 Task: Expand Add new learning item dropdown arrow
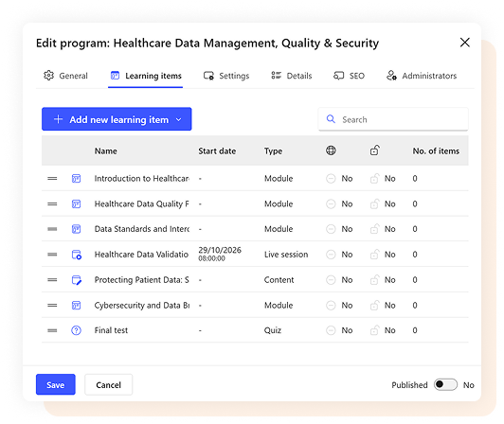179,120
